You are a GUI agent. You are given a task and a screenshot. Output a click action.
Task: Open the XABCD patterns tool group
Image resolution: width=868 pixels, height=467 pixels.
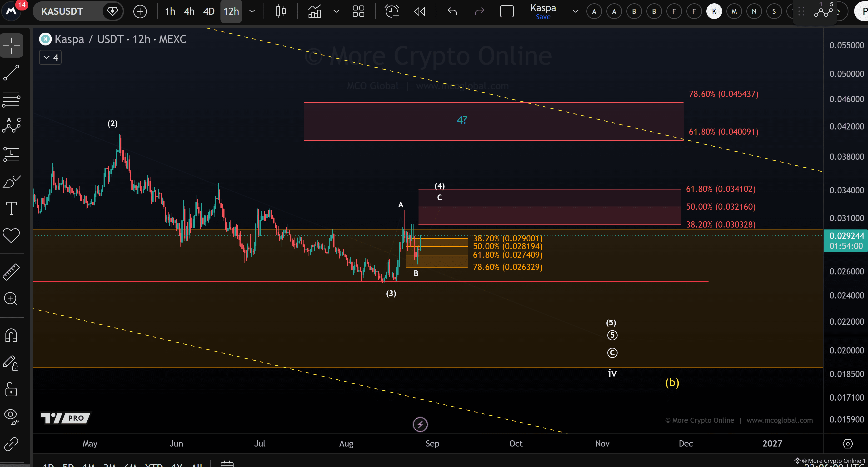coord(11,126)
